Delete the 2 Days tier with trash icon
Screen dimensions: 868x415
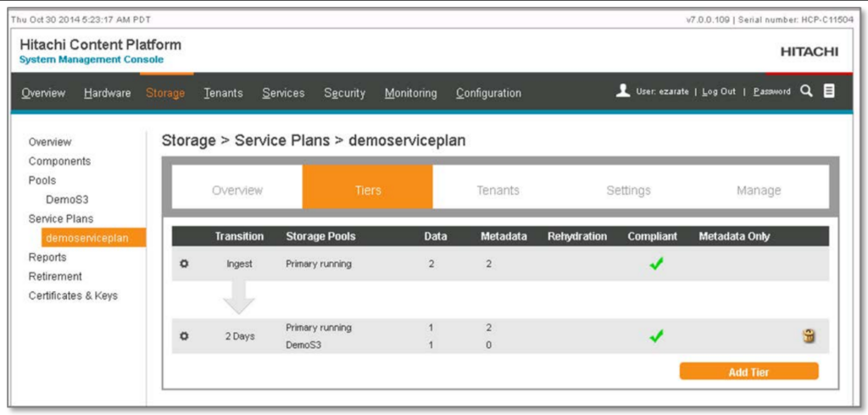tap(808, 336)
